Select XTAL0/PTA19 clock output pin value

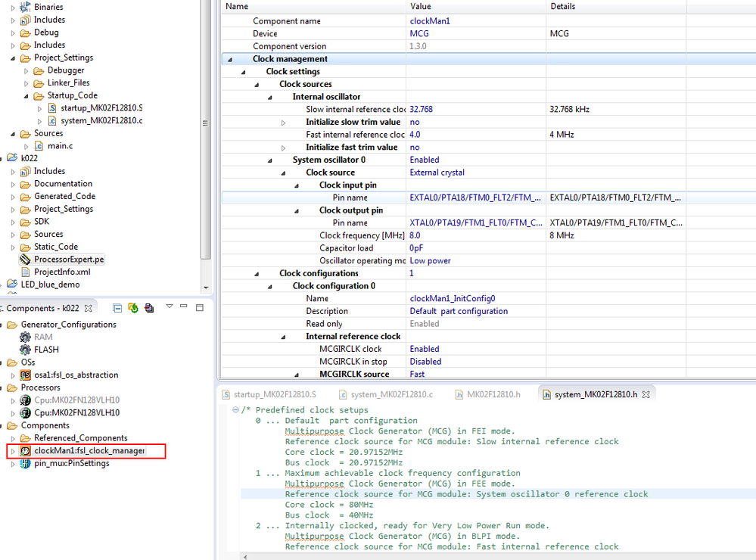point(475,222)
